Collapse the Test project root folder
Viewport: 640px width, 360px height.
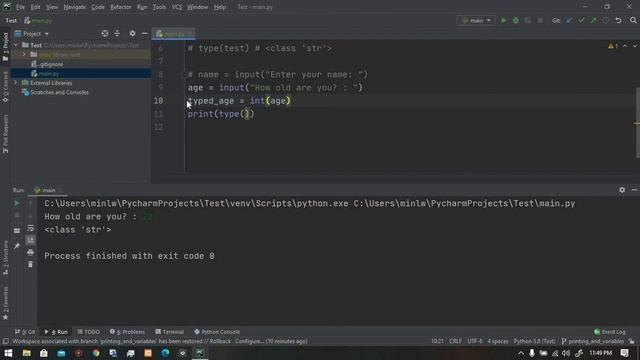point(16,45)
